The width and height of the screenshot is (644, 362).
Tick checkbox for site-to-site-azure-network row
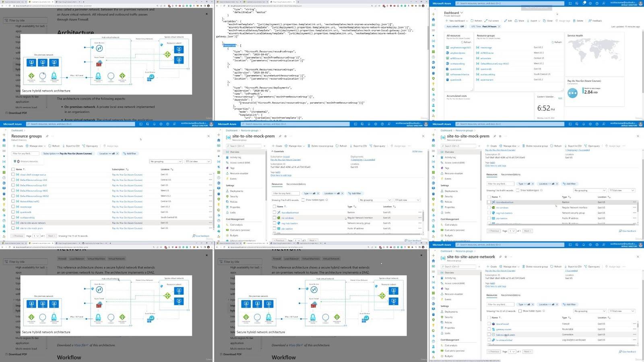click(x=13, y=223)
